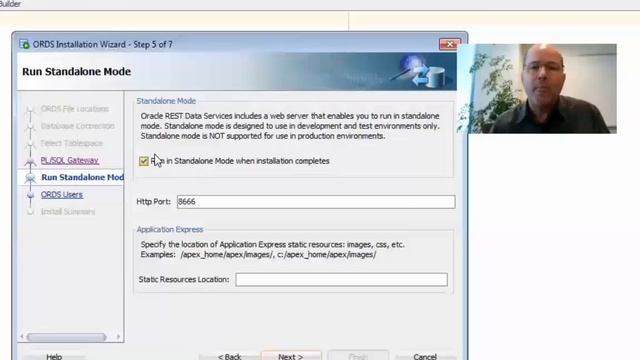Select the Install Summary step
Image resolution: width=640 pixels, height=360 pixels.
click(x=68, y=211)
